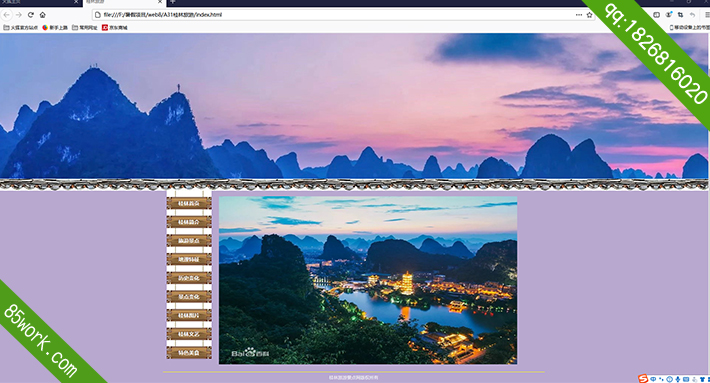Open the 常用网址 bookmark folder

pos(85,28)
